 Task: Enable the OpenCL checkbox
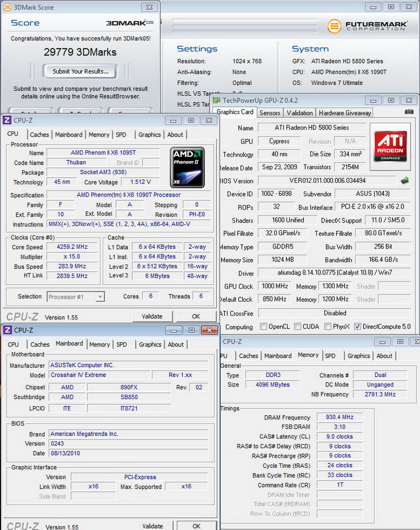[x=264, y=326]
